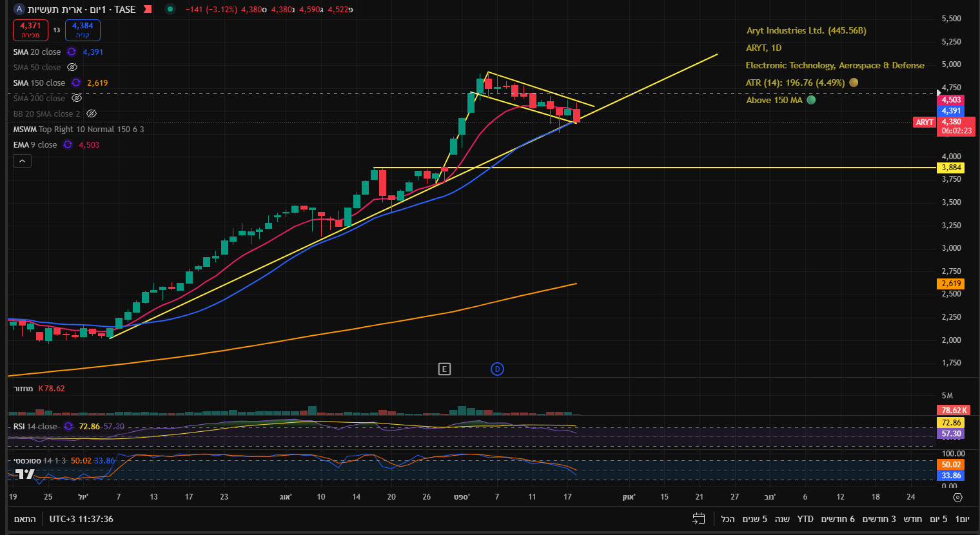The image size is (980, 535).
Task: Click the red sell button 4,371
Action: click(x=30, y=30)
